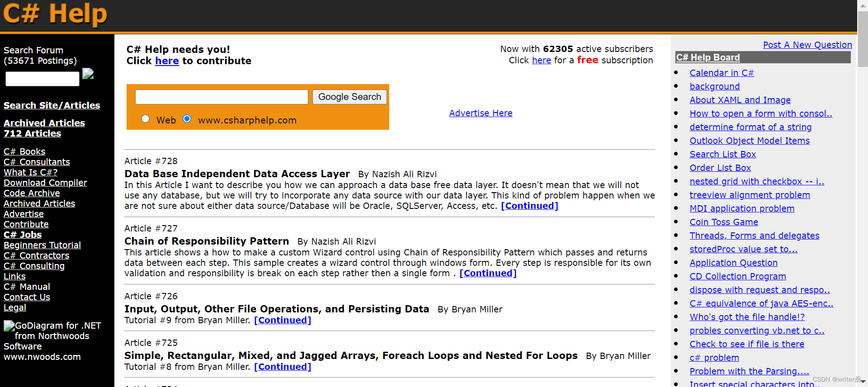Open 'Who's got the file handle!?' thread
The image size is (868, 387).
pos(747,317)
